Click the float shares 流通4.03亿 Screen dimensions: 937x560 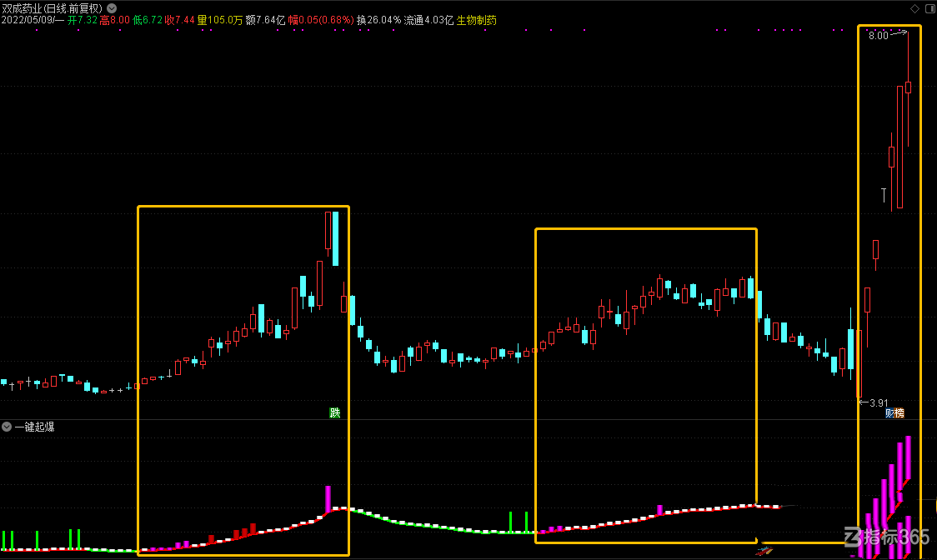tap(429, 20)
